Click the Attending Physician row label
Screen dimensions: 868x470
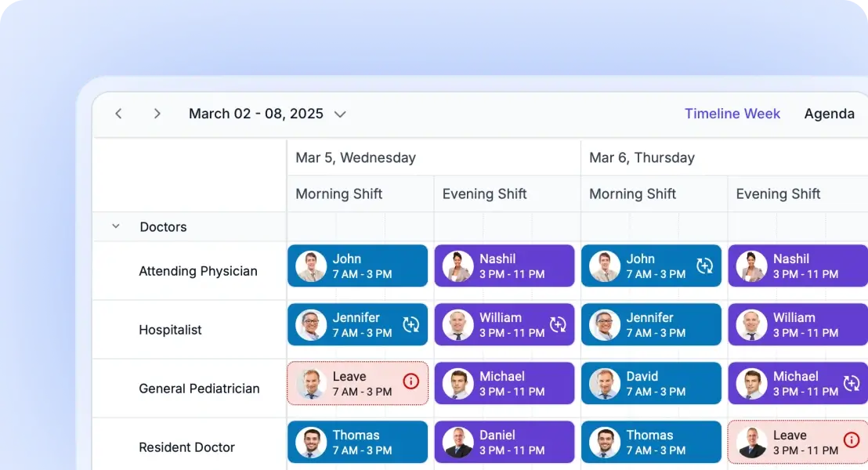point(198,270)
